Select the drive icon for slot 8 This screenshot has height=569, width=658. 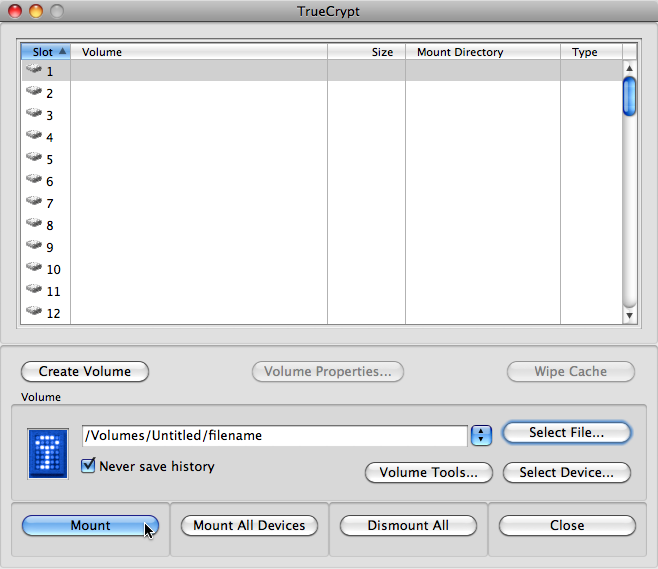[x=34, y=222]
